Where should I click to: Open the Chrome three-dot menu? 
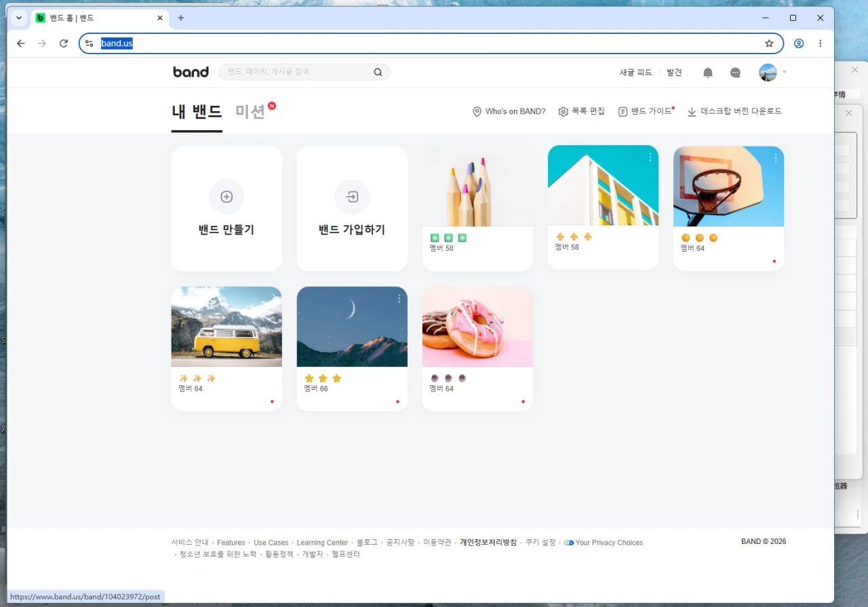821,43
